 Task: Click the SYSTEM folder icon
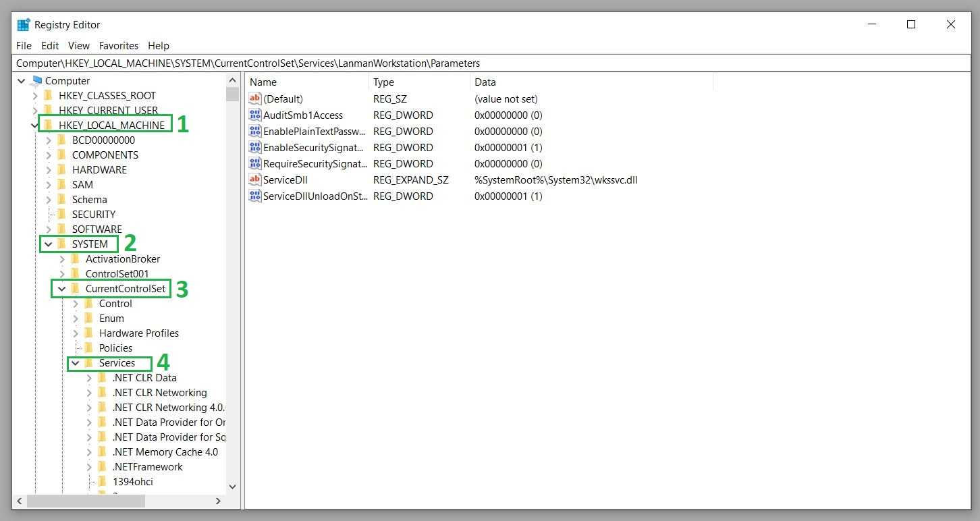[x=62, y=244]
